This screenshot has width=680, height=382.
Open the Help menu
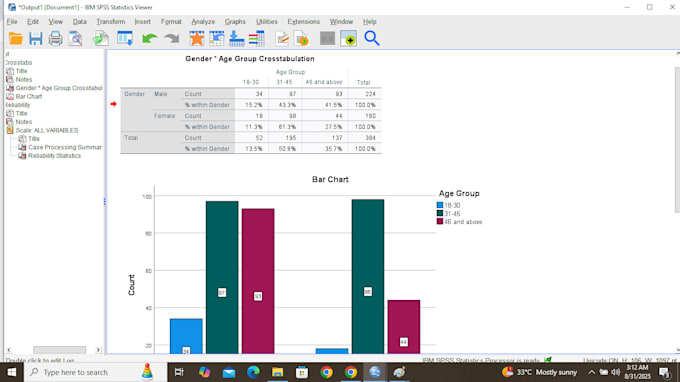coord(370,22)
